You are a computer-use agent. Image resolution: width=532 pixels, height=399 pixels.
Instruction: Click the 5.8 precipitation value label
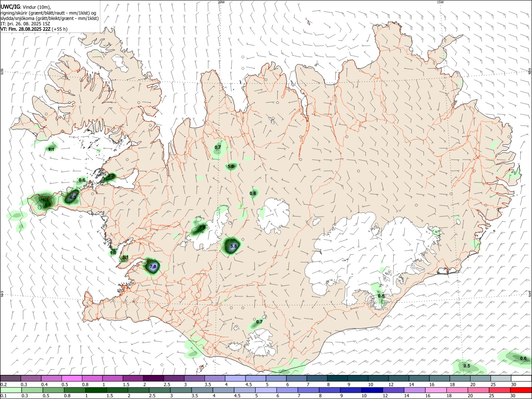coord(234,246)
